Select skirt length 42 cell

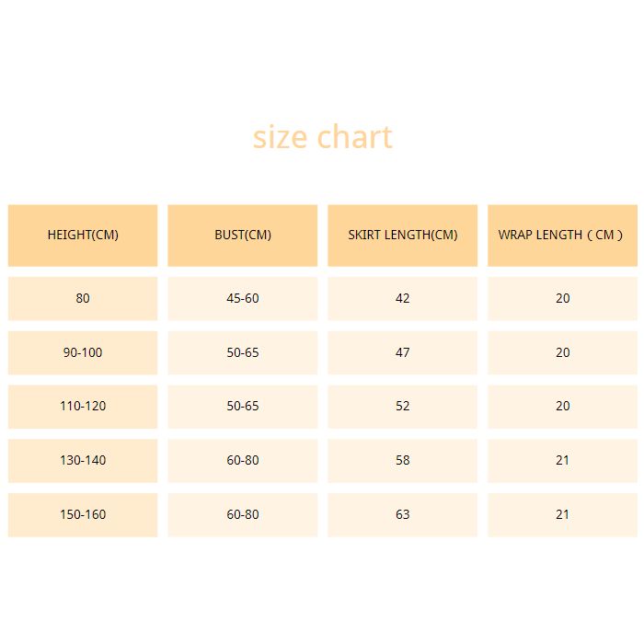(x=403, y=299)
